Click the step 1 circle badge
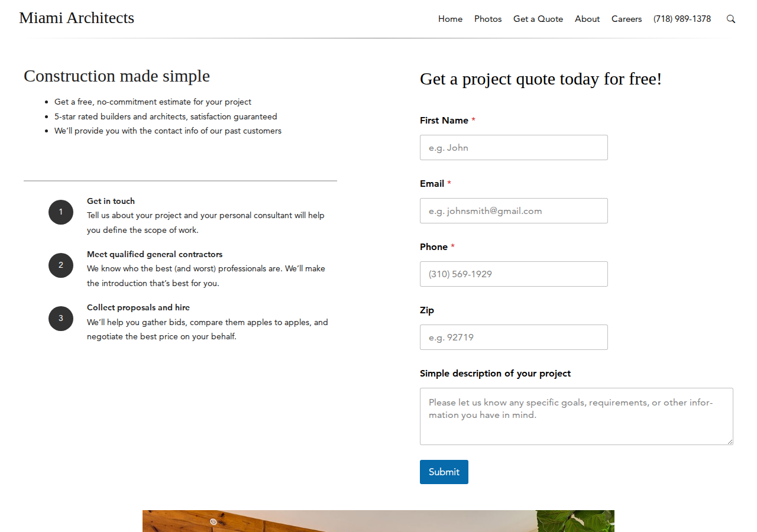Image resolution: width=757 pixels, height=532 pixels. (x=61, y=212)
